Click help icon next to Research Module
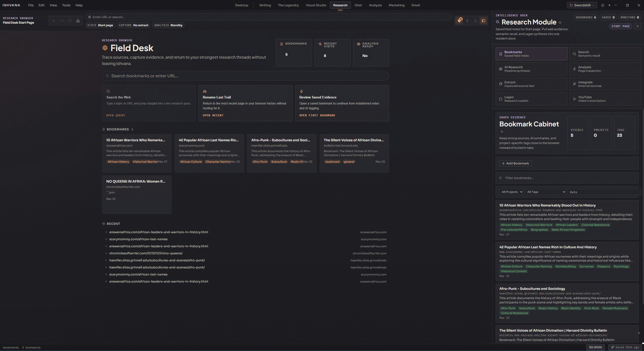The image size is (644, 351). 560,23
